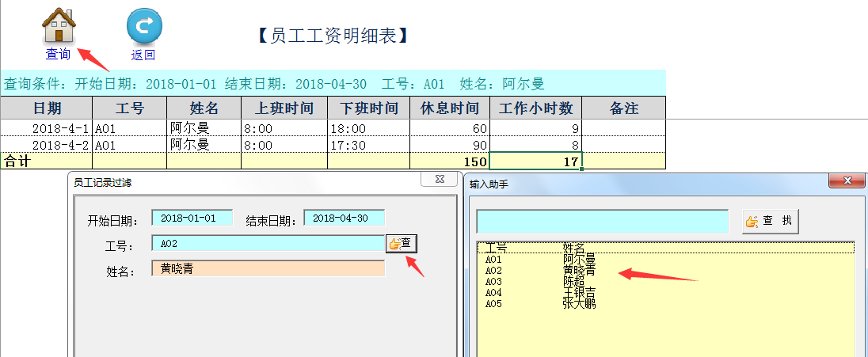Viewport: 868px width, 357px height.
Task: Click the 上班时间 column header
Action: [x=284, y=108]
